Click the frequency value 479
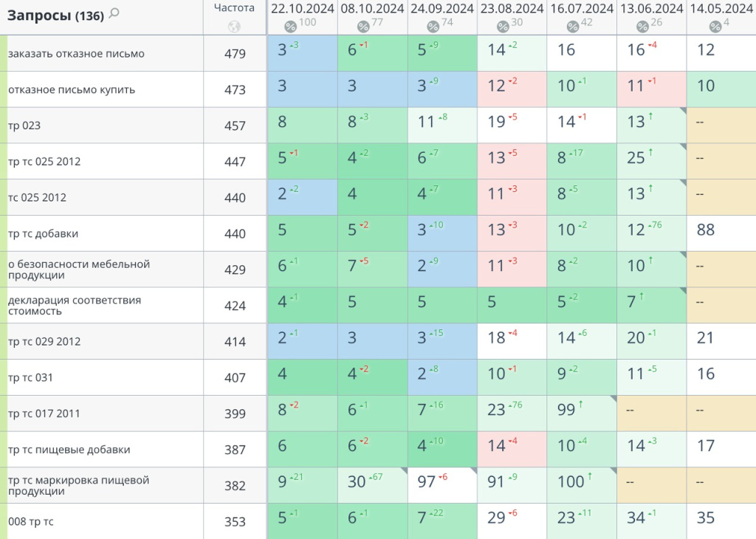 235,54
